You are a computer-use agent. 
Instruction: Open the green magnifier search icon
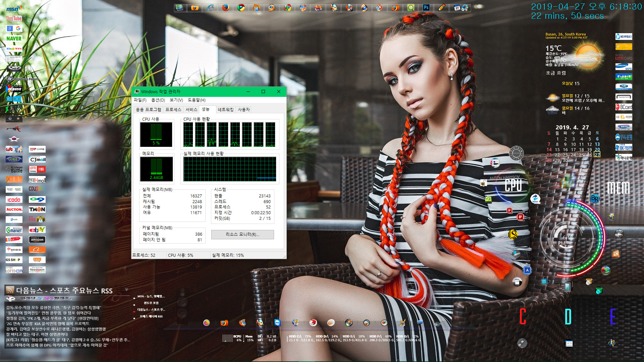[x=411, y=8]
